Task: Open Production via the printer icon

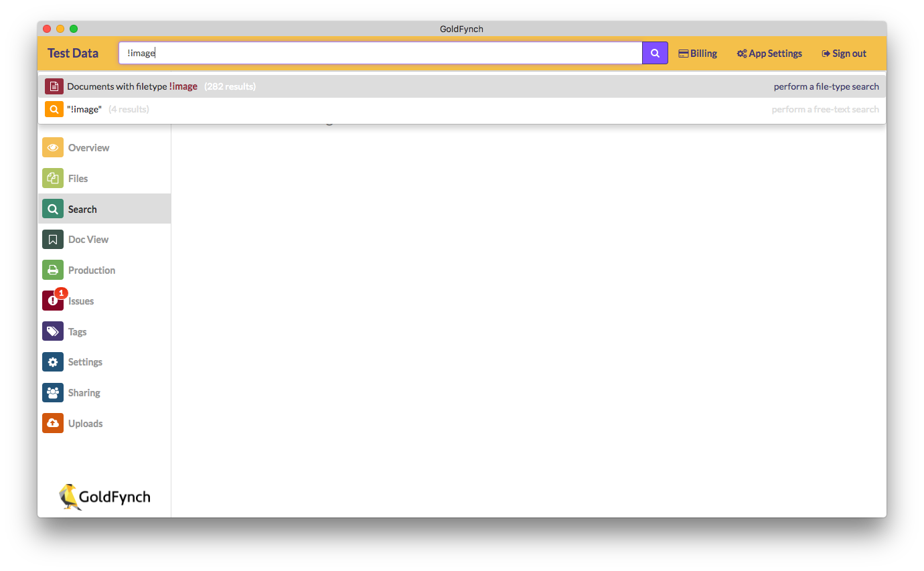Action: [52, 270]
